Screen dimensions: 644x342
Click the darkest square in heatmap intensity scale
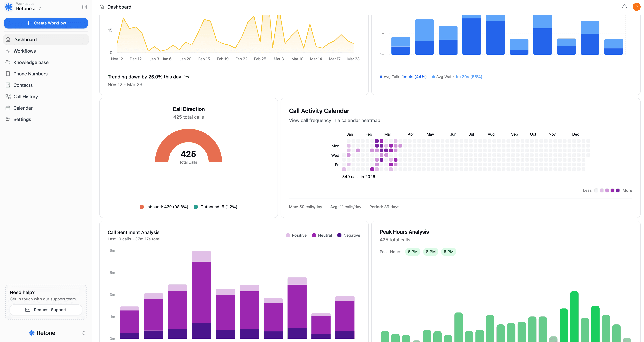coord(618,190)
